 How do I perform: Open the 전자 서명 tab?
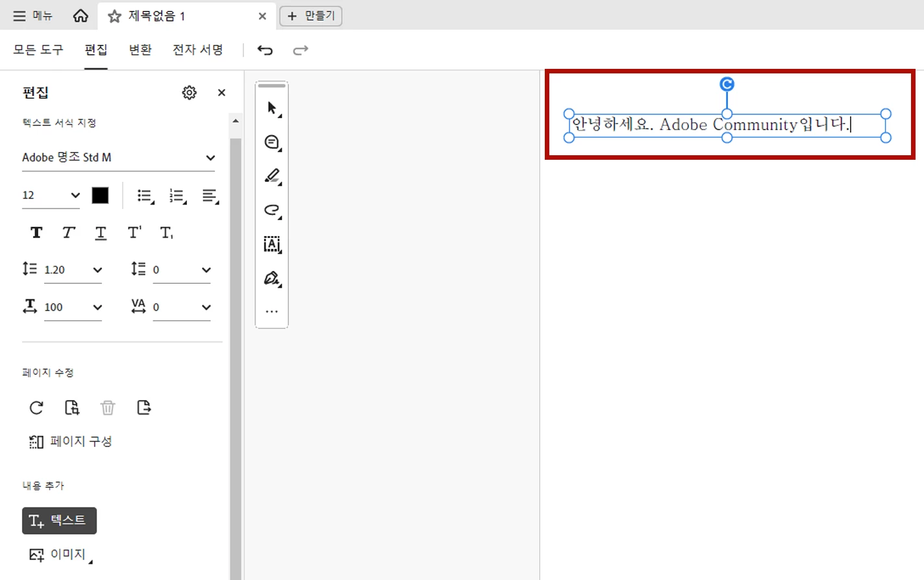tap(198, 50)
